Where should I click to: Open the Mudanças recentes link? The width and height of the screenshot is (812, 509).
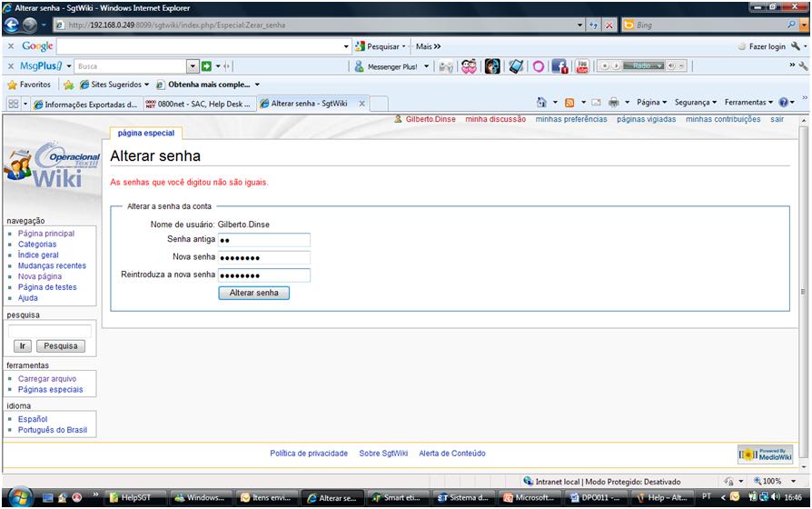(x=52, y=265)
